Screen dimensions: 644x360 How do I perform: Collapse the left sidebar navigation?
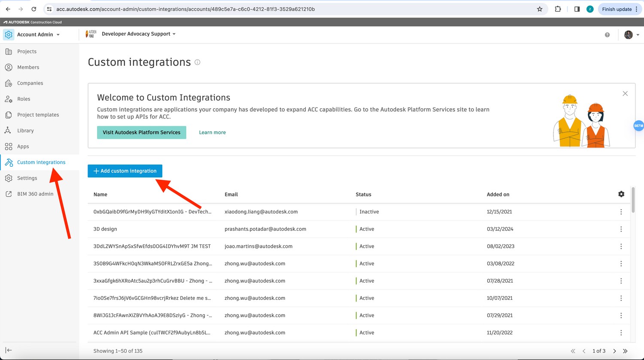tap(9, 351)
